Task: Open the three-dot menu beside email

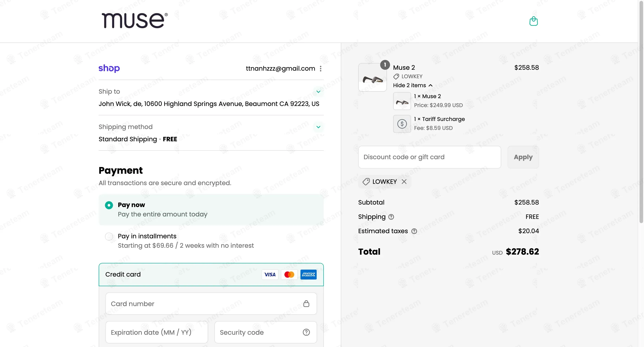Action: pos(320,69)
